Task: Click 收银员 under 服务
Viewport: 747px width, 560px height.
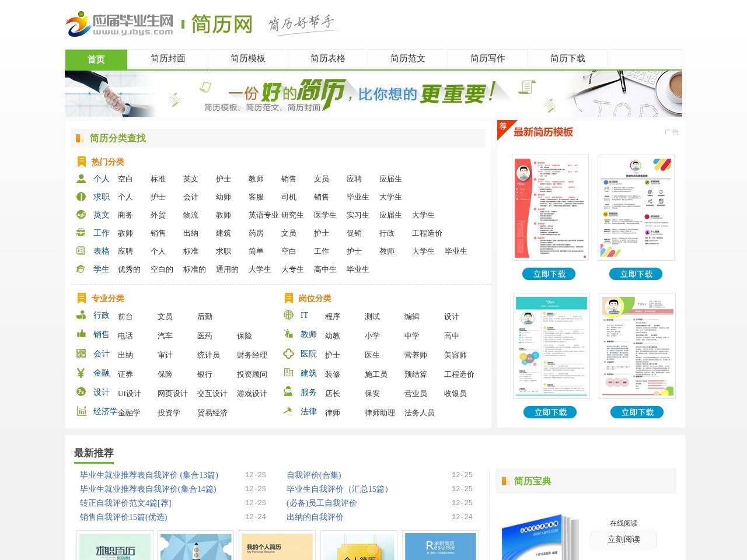Action: [455, 393]
